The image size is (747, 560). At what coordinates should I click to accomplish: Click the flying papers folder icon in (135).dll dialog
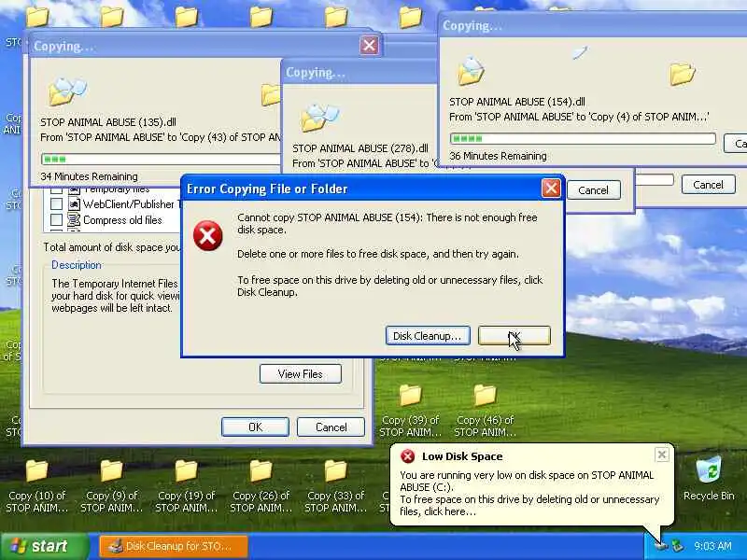[67, 91]
